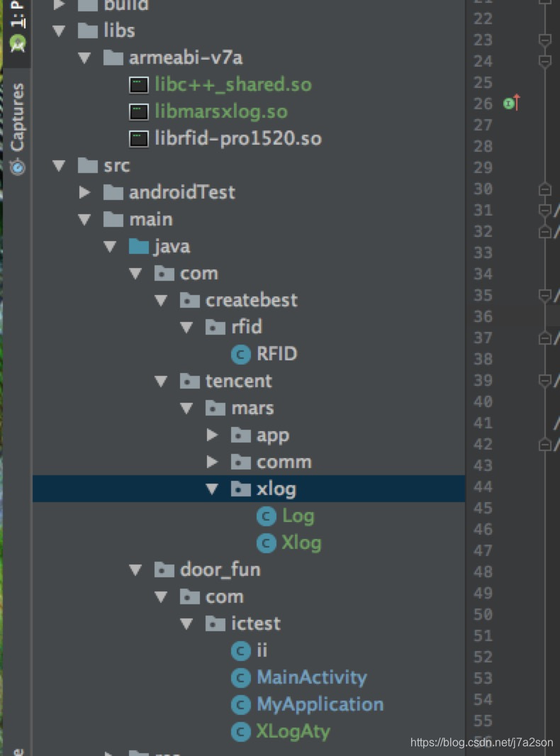Toggle code fold marker on line 39

pos(544,381)
